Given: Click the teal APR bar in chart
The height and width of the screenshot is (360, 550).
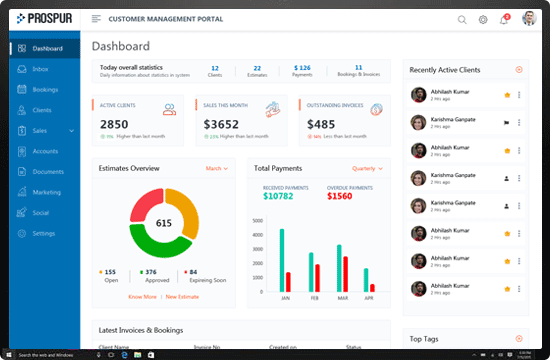Looking at the screenshot, I should 366,280.
